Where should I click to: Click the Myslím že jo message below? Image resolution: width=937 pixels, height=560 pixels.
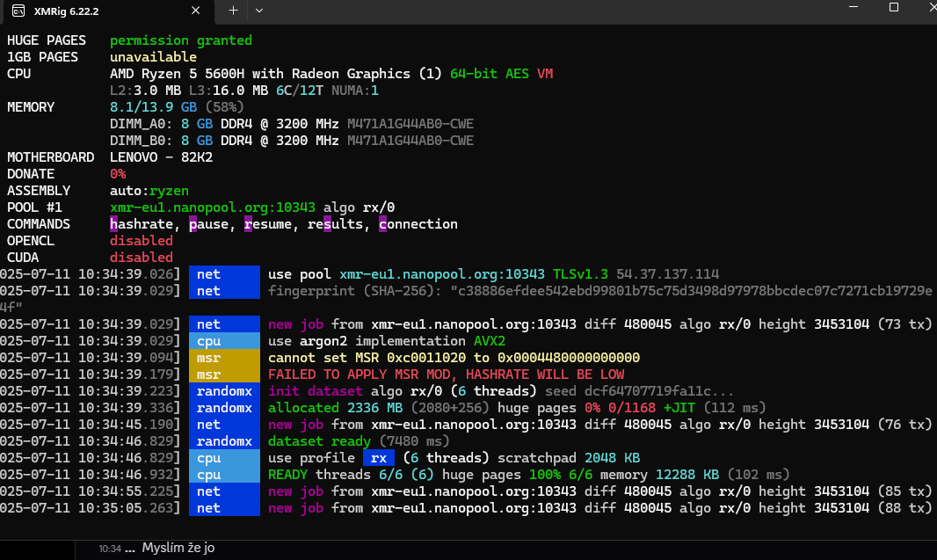click(x=178, y=548)
